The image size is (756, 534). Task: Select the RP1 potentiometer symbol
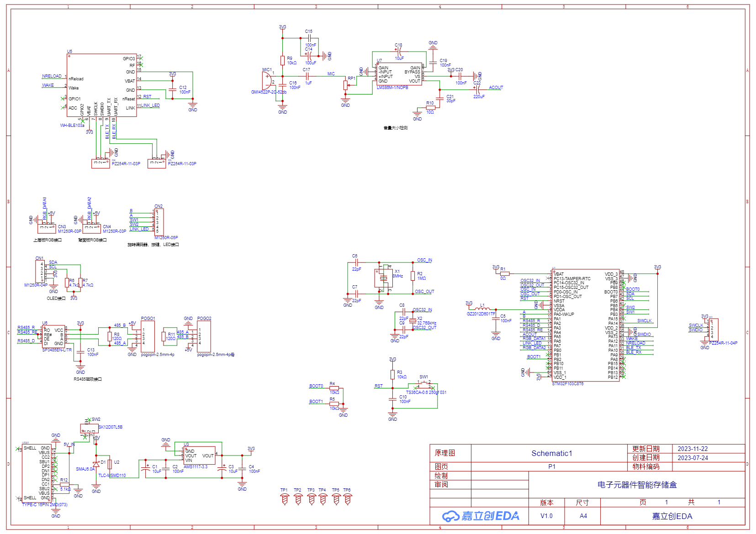click(x=346, y=85)
